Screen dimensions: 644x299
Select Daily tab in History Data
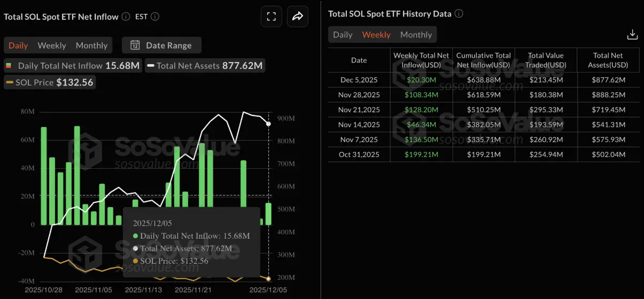coord(343,35)
